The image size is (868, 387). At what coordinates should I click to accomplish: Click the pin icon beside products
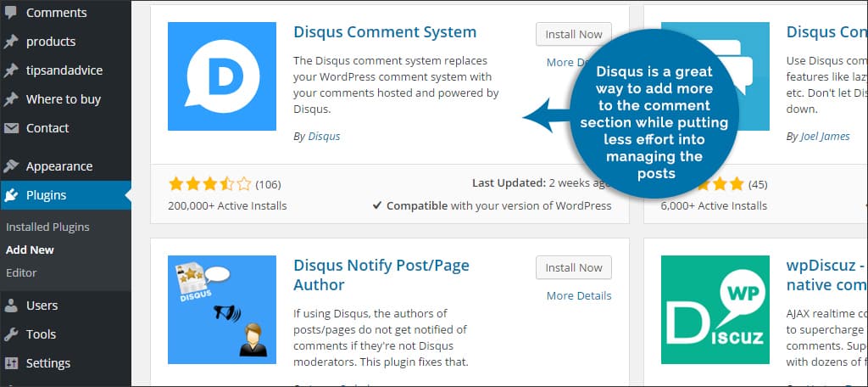coord(11,42)
